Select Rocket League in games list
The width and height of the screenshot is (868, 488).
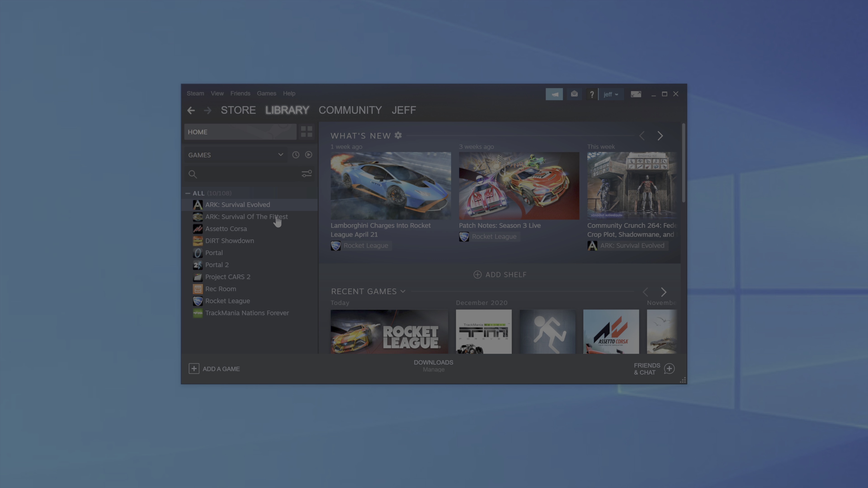[227, 301]
